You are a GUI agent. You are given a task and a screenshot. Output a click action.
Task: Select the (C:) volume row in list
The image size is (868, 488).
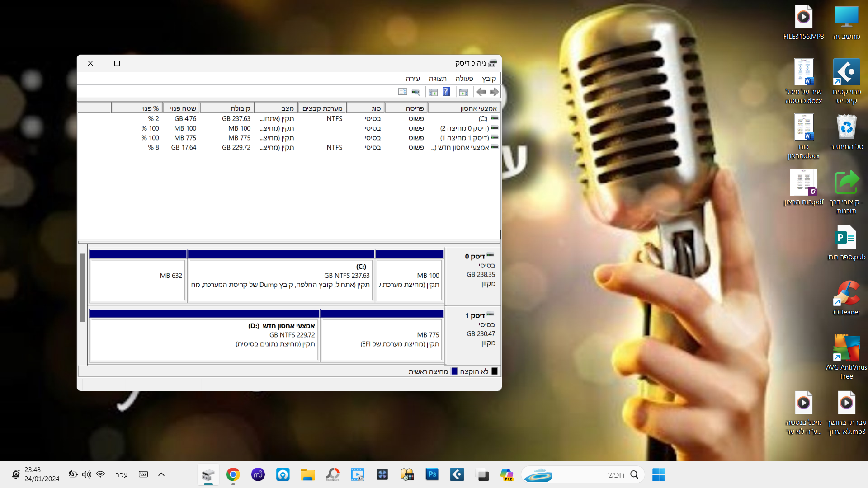coord(483,119)
